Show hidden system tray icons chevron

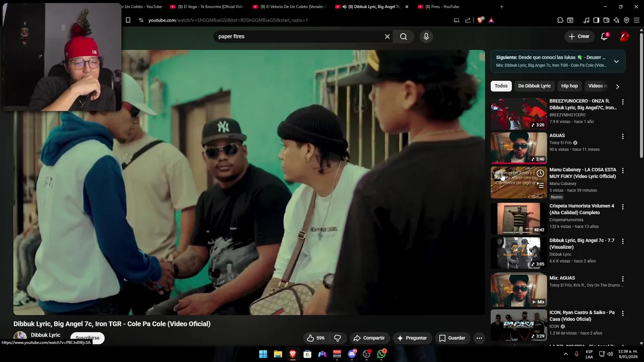coord(566,354)
